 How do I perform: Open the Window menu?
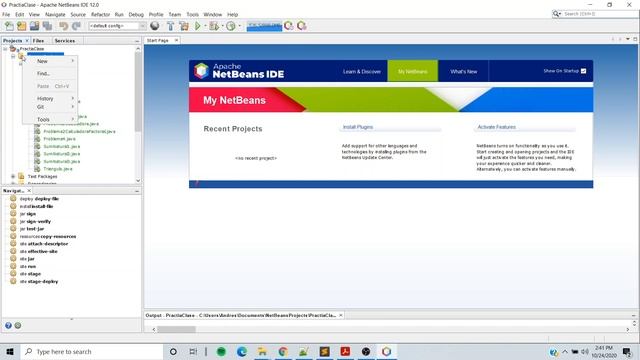213,14
